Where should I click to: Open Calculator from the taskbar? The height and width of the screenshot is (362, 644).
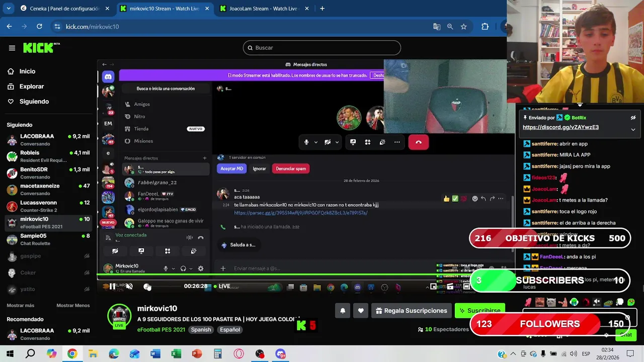[218, 354]
